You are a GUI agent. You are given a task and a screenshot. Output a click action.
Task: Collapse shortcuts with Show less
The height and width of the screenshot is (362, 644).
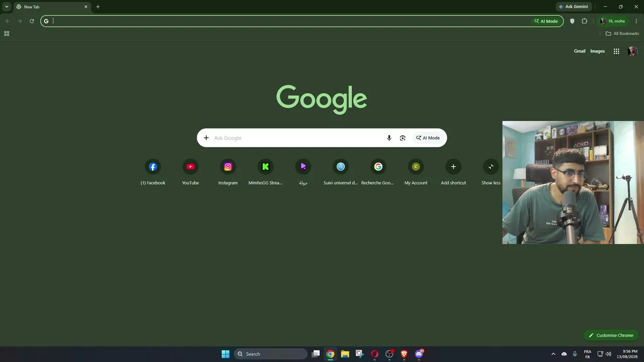pyautogui.click(x=491, y=167)
